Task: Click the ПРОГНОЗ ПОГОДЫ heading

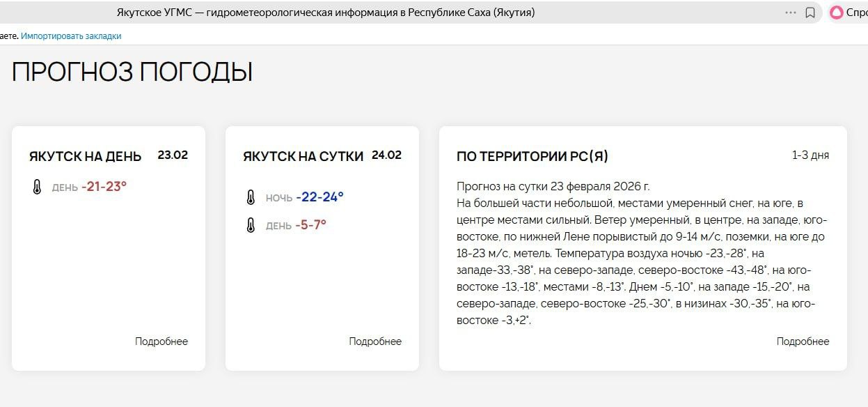Action: point(132,72)
